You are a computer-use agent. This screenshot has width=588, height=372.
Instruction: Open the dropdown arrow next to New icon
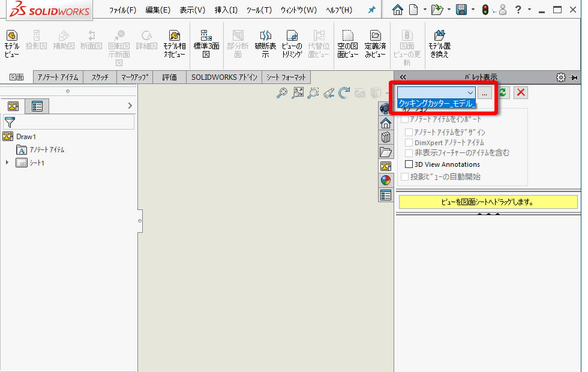(x=425, y=10)
